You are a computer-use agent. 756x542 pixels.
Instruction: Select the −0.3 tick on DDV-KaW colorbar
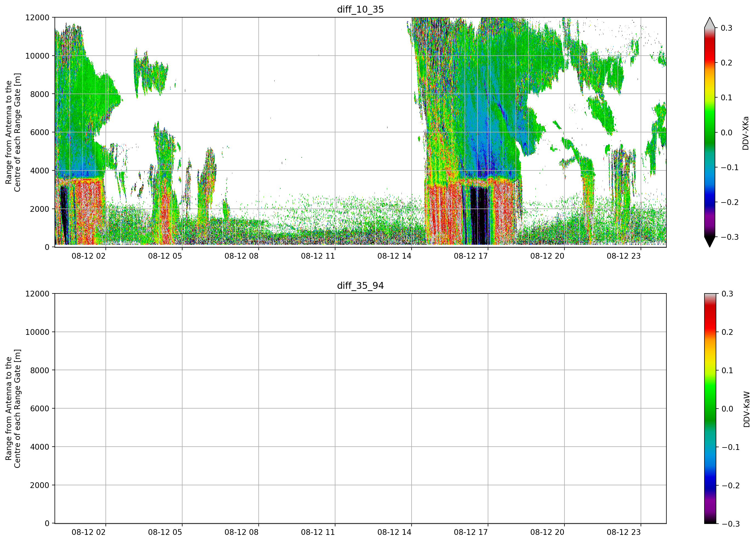(730, 524)
